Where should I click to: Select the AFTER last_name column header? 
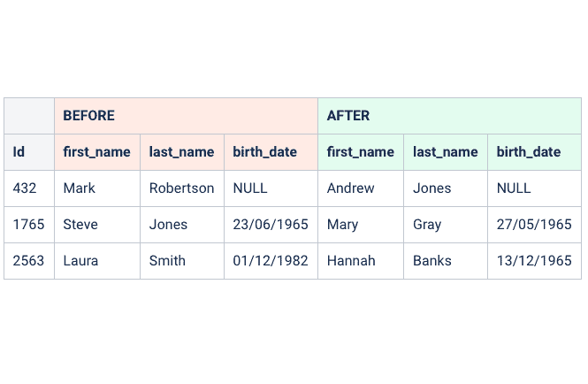click(446, 152)
